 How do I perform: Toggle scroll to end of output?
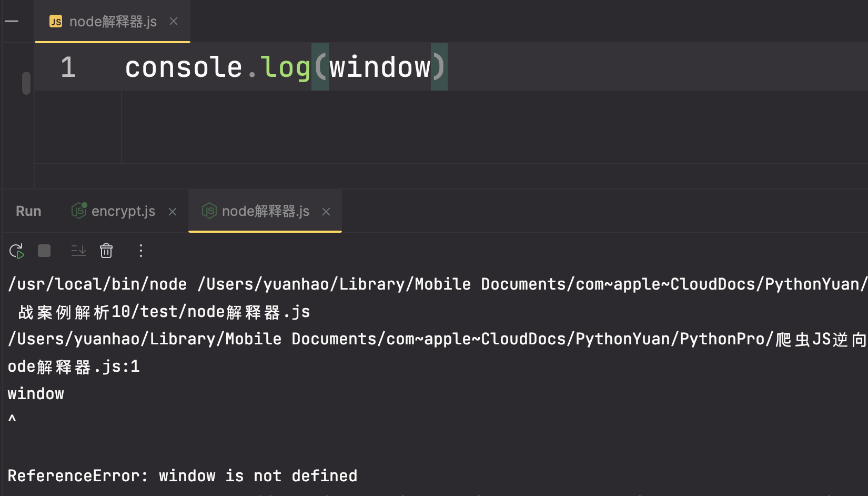(x=79, y=251)
